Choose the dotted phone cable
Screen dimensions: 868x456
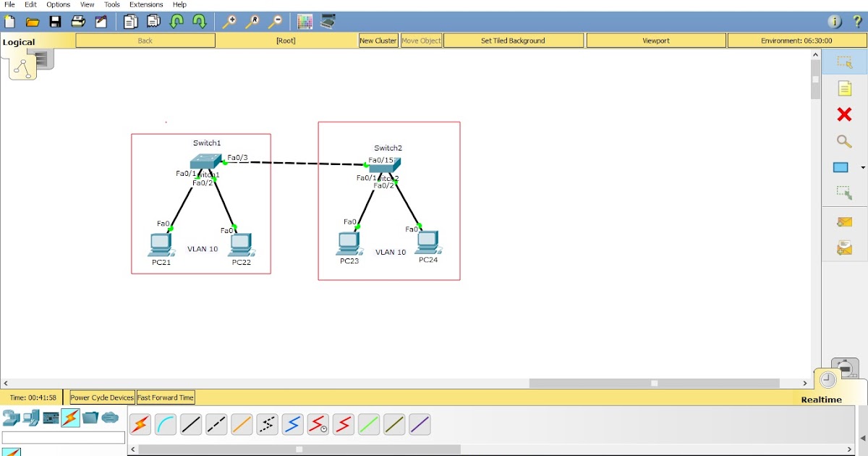267,425
